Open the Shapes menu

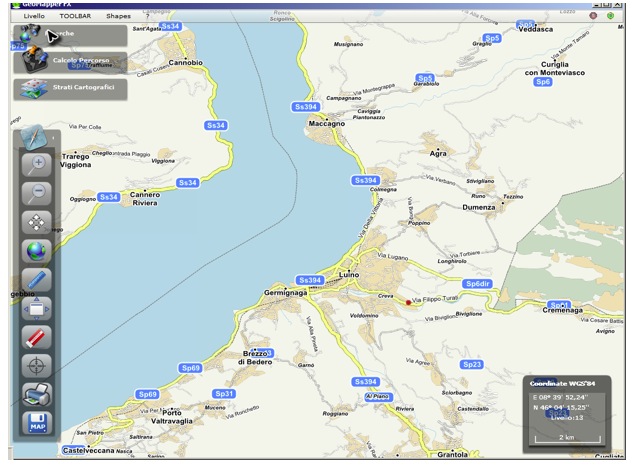click(118, 16)
